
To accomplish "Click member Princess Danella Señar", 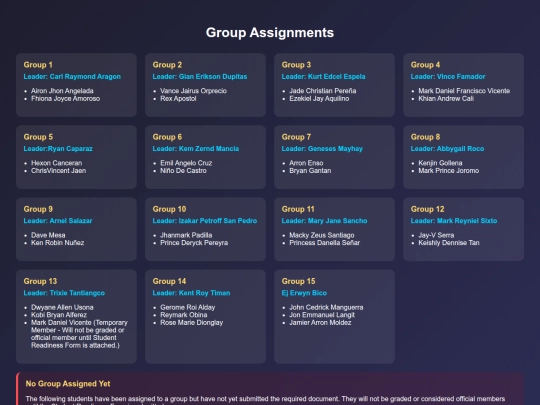I will tap(324, 243).
